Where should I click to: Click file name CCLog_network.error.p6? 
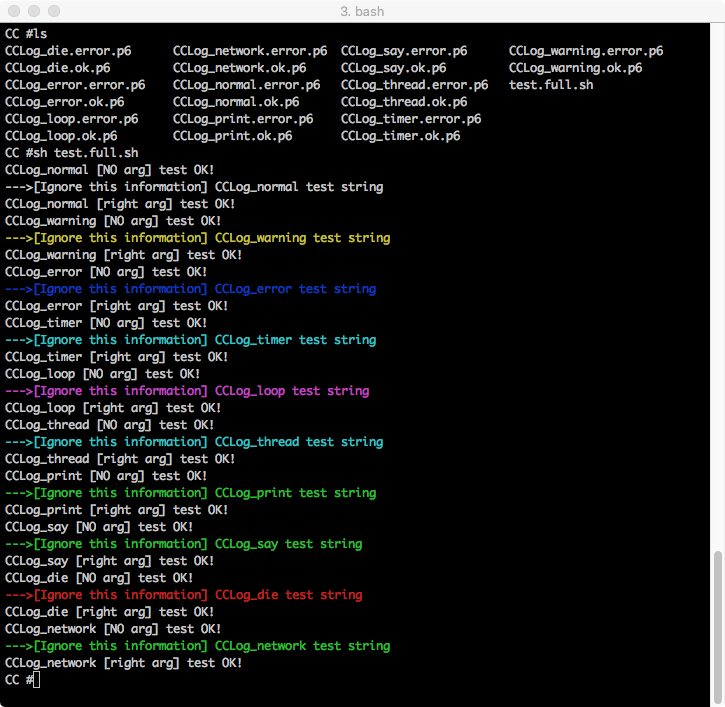pos(250,51)
